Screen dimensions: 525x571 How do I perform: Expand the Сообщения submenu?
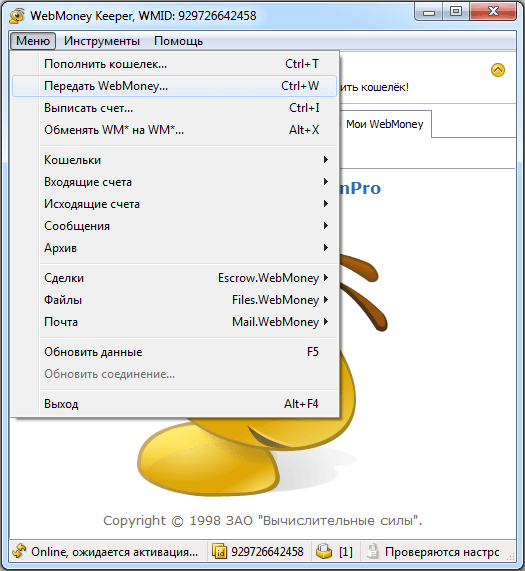(x=174, y=226)
